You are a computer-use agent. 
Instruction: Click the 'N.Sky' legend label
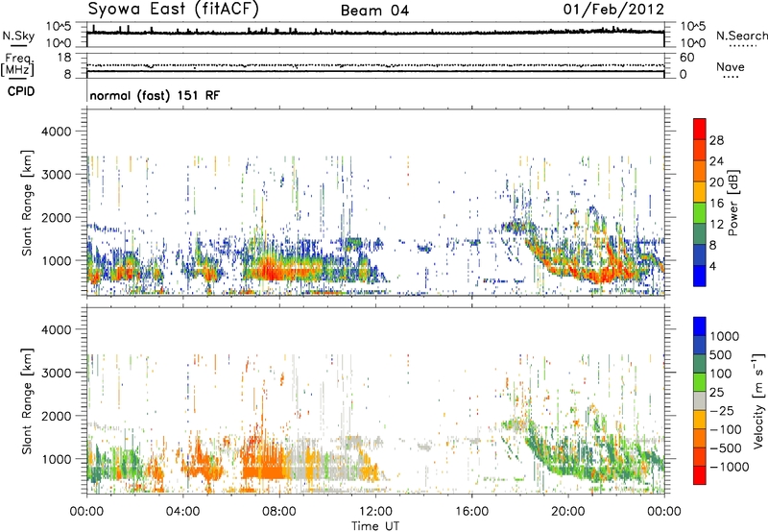[x=18, y=36]
